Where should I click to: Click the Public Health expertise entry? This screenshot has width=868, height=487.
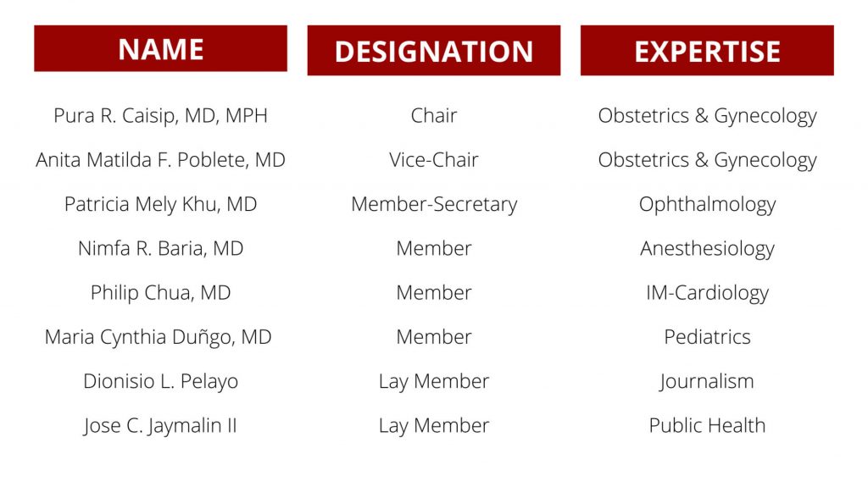pos(707,425)
